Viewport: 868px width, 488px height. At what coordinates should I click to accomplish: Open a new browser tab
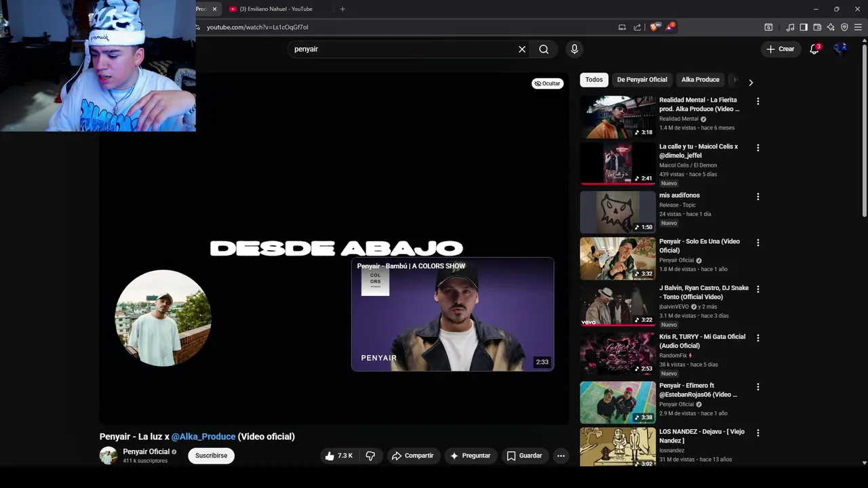coord(342,9)
